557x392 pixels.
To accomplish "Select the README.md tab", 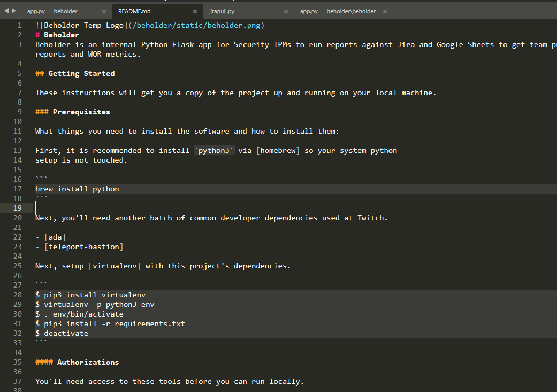I will [134, 11].
